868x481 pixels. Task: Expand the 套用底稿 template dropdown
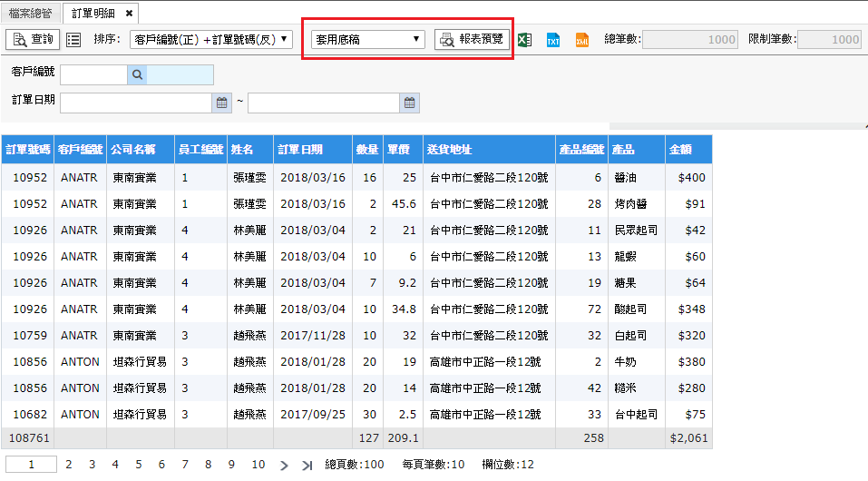[367, 39]
